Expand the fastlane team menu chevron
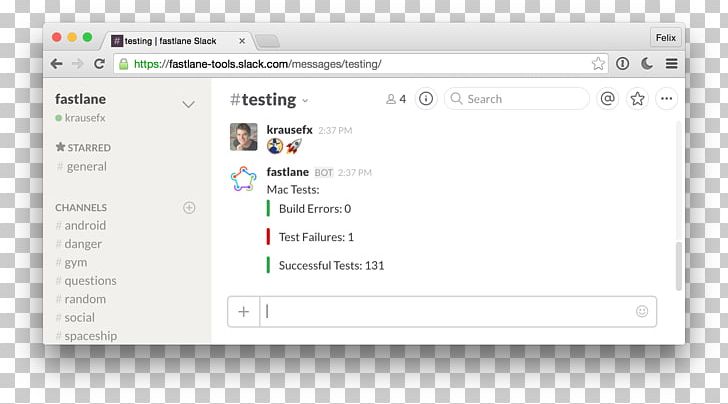 point(188,104)
